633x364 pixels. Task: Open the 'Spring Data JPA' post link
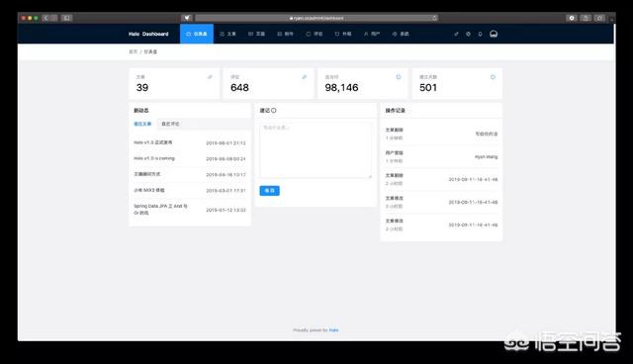tap(160, 209)
